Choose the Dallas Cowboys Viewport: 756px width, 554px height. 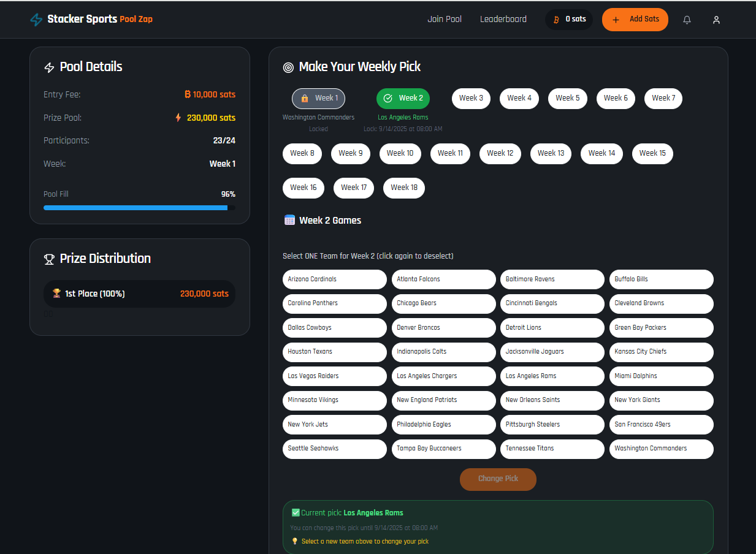pos(335,328)
